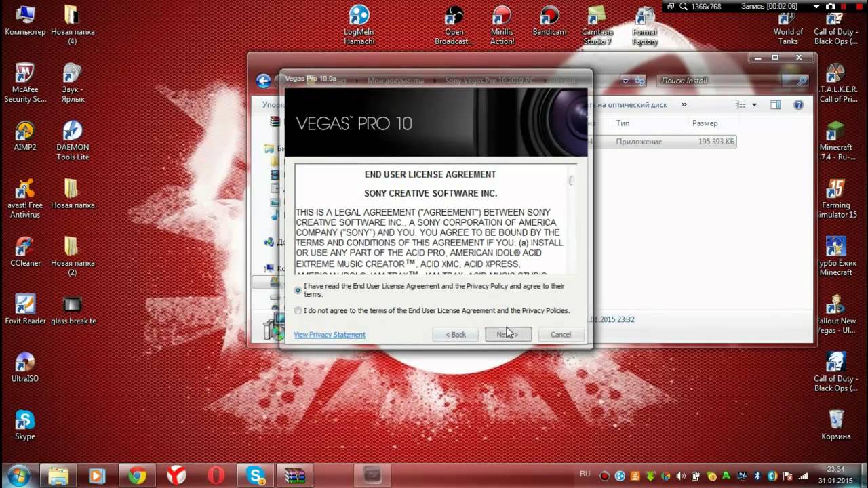Open Google Chrome from the taskbar
The image size is (868, 488).
(x=137, y=476)
